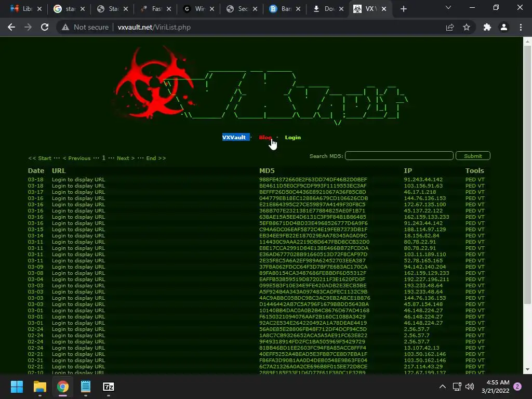This screenshot has height=399, width=532.
Task: Click the page scrollbar thumb
Action: (527, 175)
